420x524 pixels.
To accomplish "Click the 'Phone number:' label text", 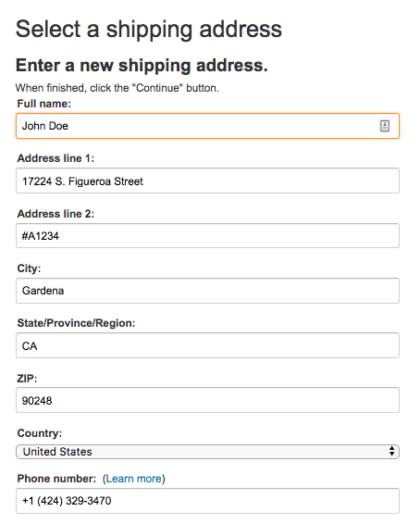I will tap(56, 479).
